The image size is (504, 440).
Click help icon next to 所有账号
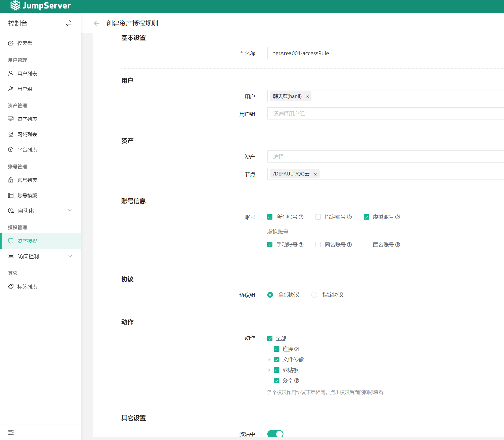pos(301,217)
